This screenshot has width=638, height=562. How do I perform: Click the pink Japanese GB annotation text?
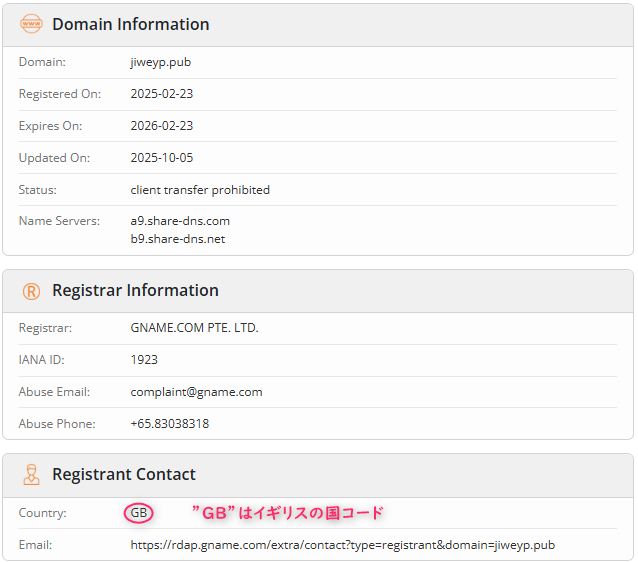287,513
